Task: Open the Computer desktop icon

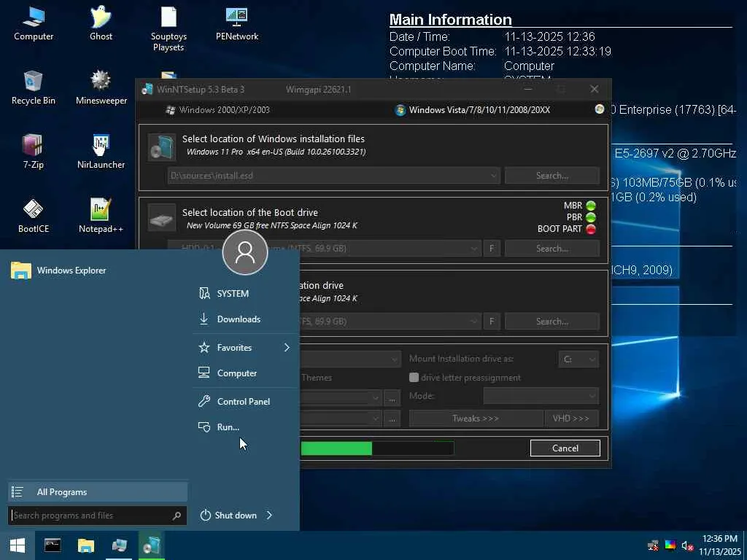Action: 34,24
